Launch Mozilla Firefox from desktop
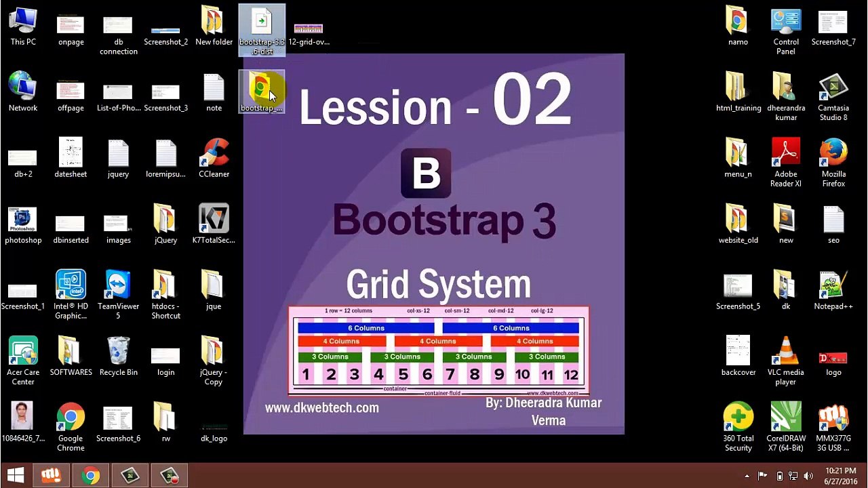 click(833, 163)
